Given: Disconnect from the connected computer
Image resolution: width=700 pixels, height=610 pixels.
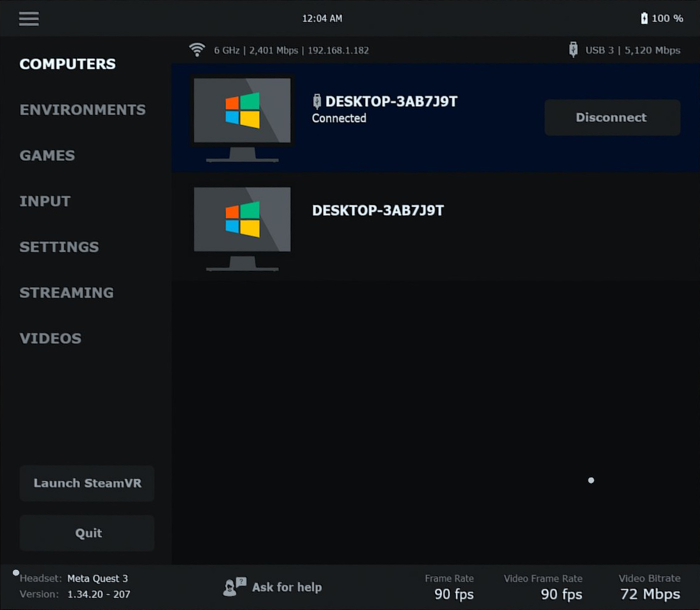Looking at the screenshot, I should 612,117.
